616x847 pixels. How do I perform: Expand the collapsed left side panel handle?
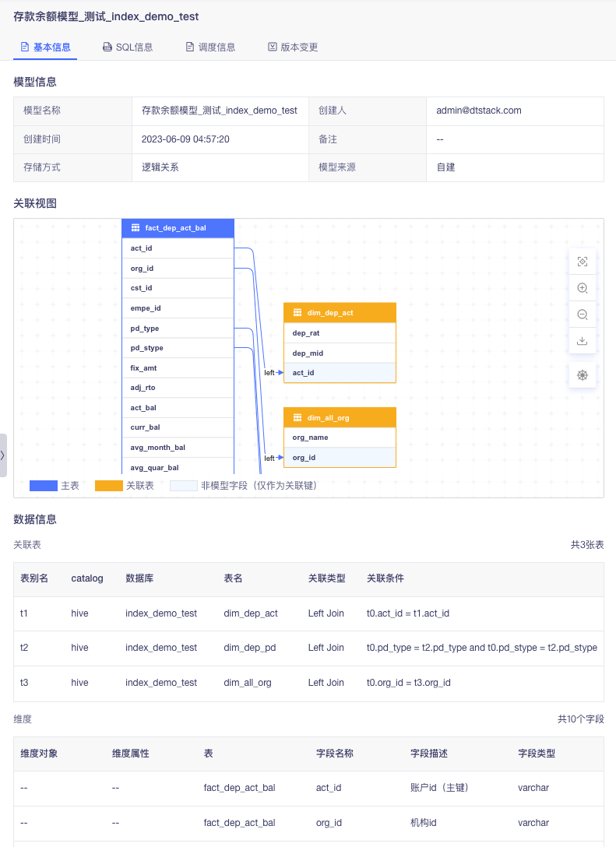pos(3,455)
